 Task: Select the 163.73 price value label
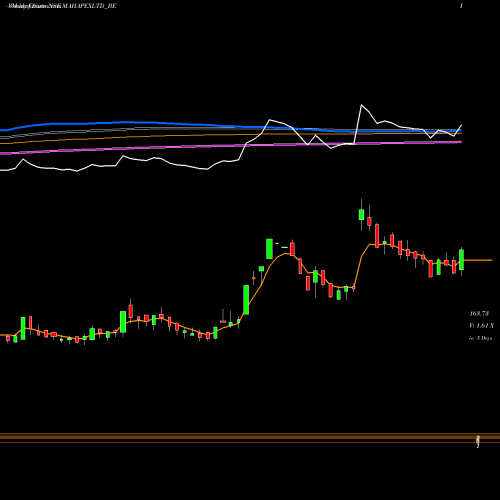point(479,314)
